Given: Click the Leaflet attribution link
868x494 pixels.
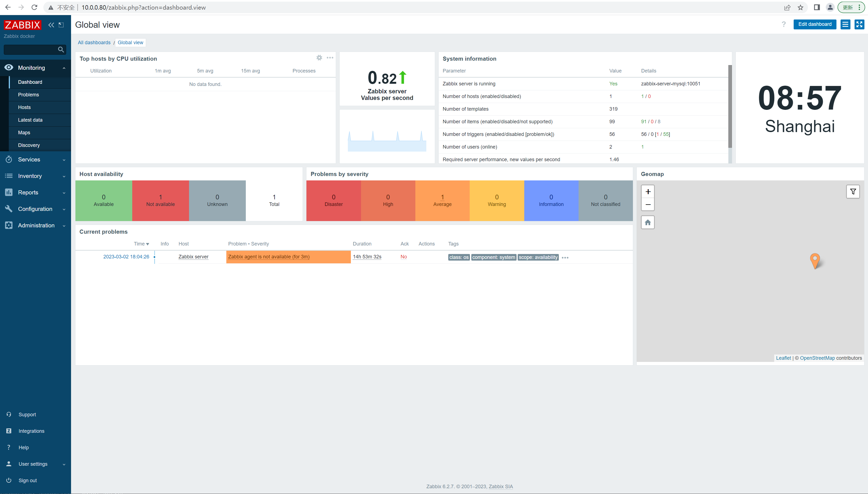Looking at the screenshot, I should pos(783,358).
